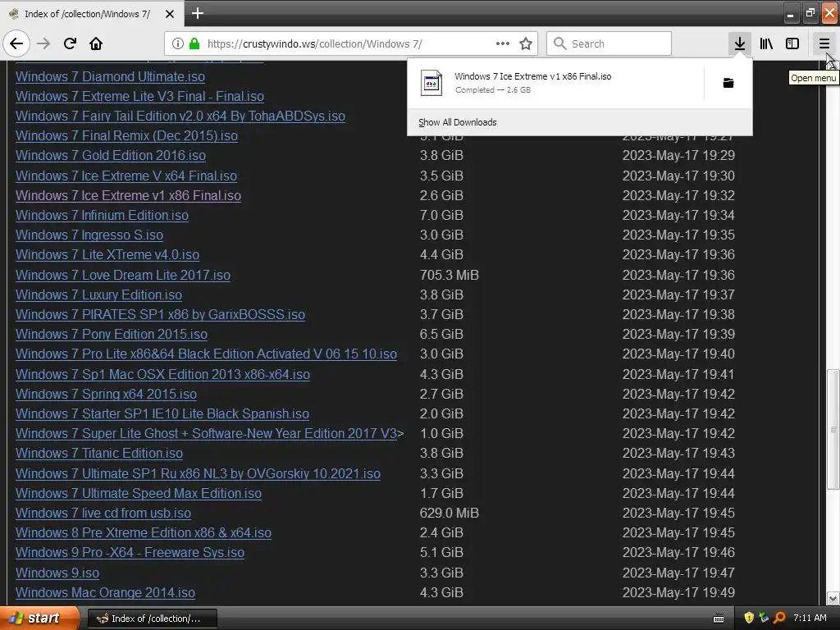Open Windows 7 Spring x64 2015.iso
Viewport: 840px width, 630px height.
[106, 395]
